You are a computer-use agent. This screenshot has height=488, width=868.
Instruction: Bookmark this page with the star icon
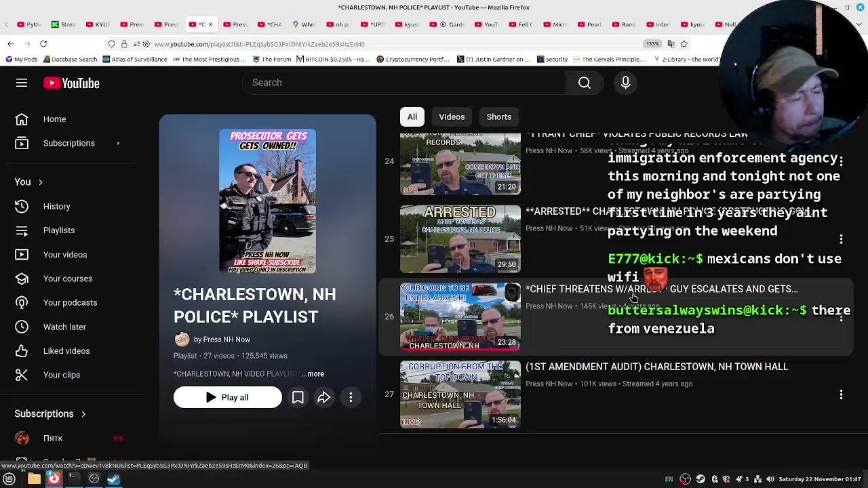[x=684, y=44]
